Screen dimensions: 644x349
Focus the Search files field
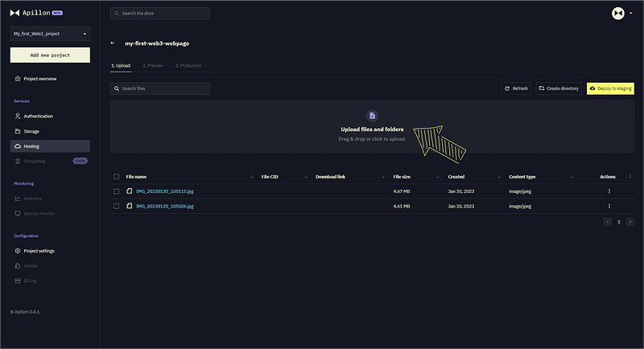(x=159, y=88)
